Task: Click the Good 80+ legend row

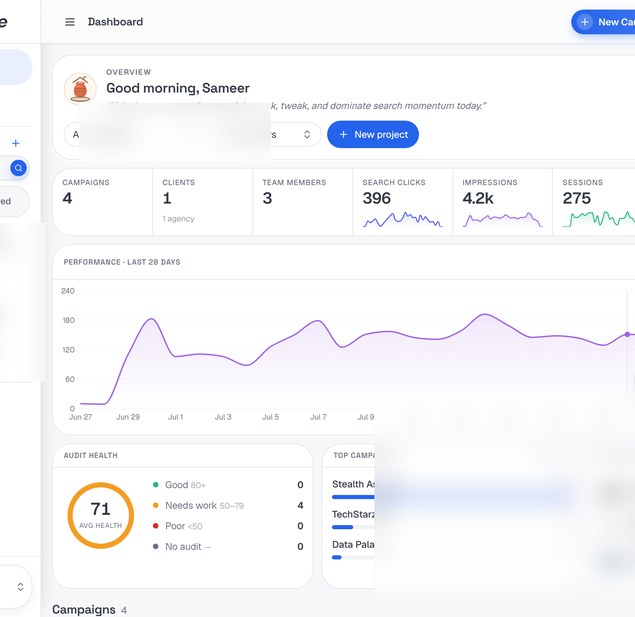Action: point(228,485)
